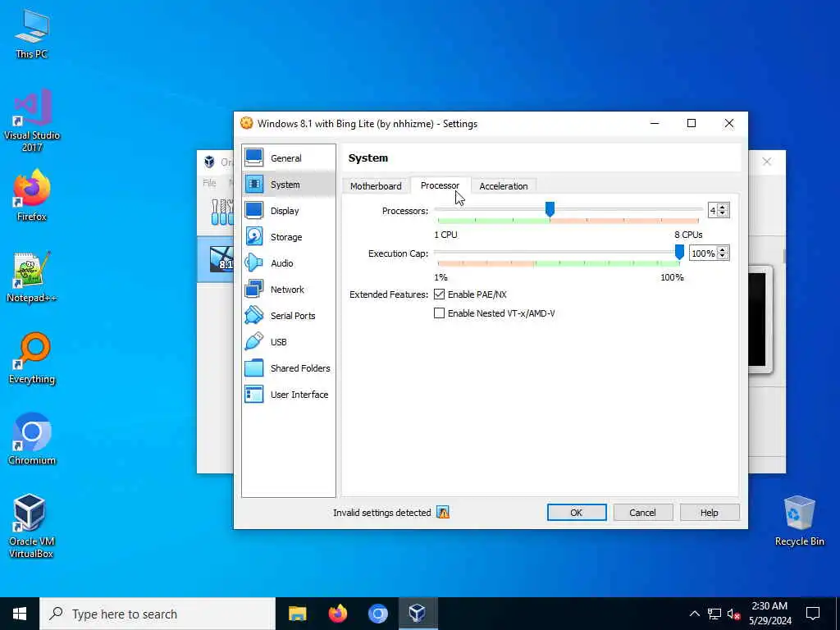Open the Everything search desktop shortcut
Viewport: 840px width, 630px height.
(32, 359)
